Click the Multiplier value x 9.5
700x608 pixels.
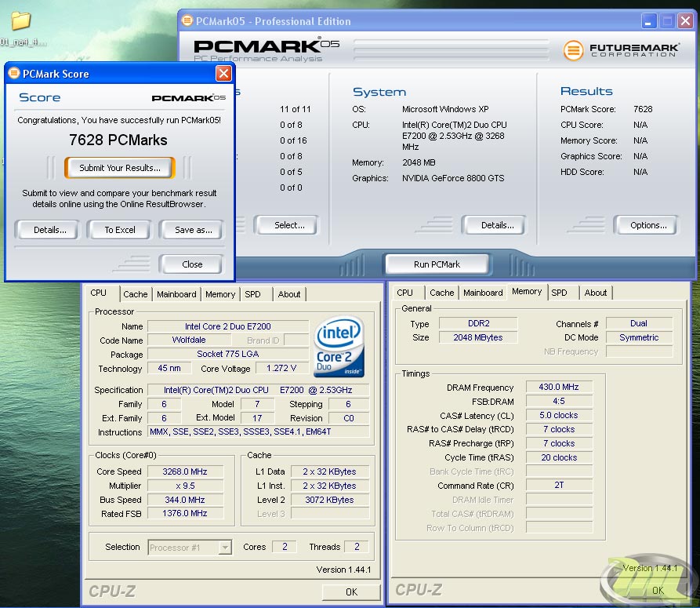185,486
